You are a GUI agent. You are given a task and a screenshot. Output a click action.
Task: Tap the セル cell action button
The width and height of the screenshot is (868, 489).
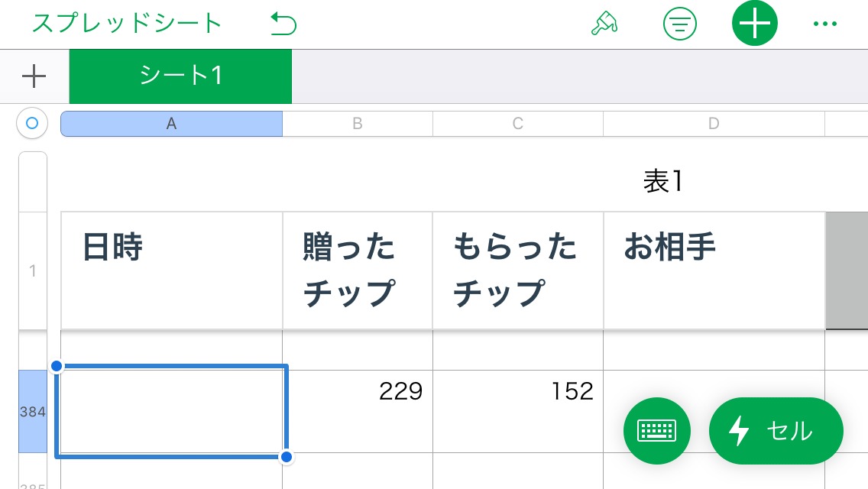(x=776, y=432)
